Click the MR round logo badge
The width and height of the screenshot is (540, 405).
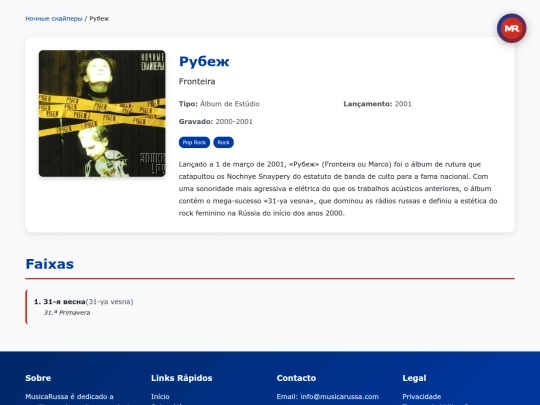[511, 28]
